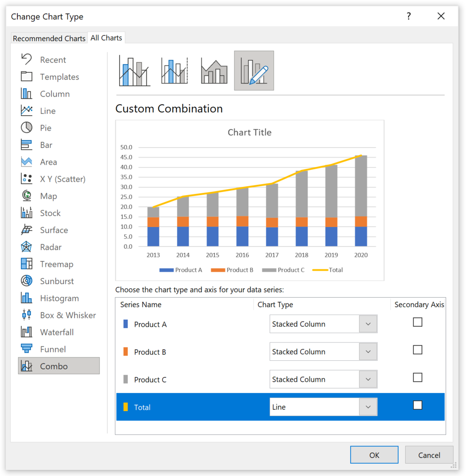Enable Secondary Axis for Product A
This screenshot has height=476, width=467.
click(x=417, y=322)
